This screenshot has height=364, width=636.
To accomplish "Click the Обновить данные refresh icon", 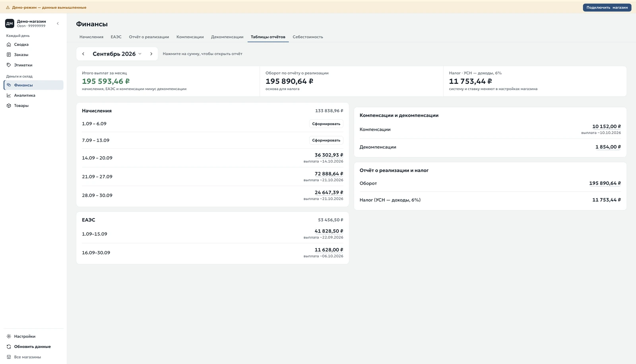I will [x=9, y=347].
